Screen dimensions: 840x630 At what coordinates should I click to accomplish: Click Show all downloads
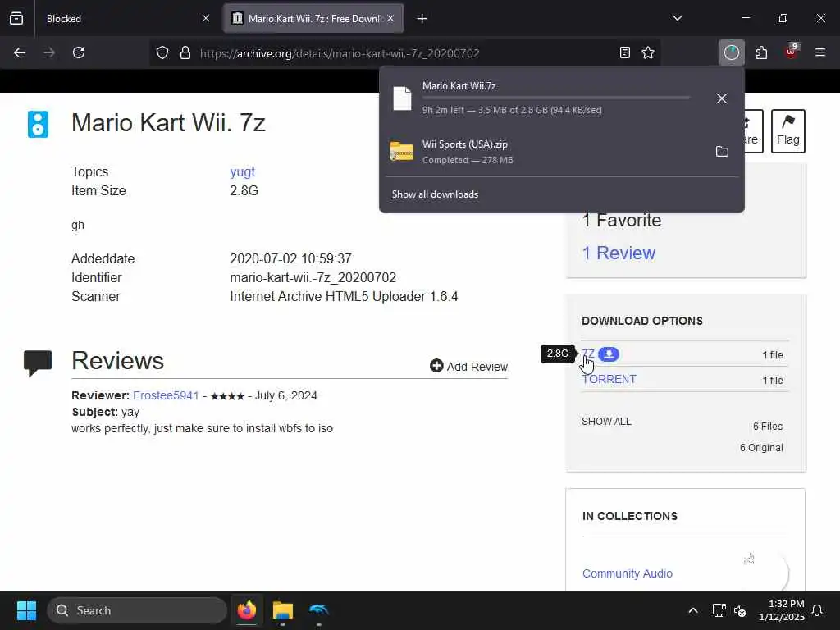(x=435, y=194)
